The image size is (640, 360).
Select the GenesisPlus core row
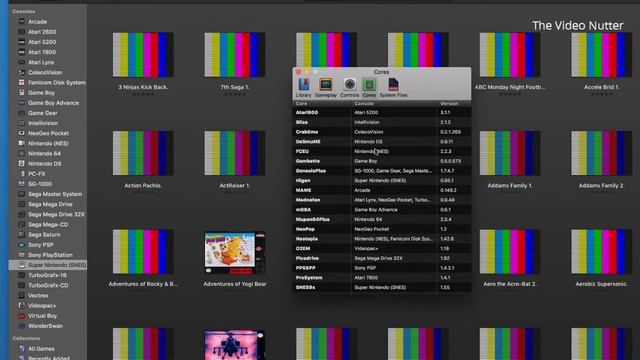point(382,171)
